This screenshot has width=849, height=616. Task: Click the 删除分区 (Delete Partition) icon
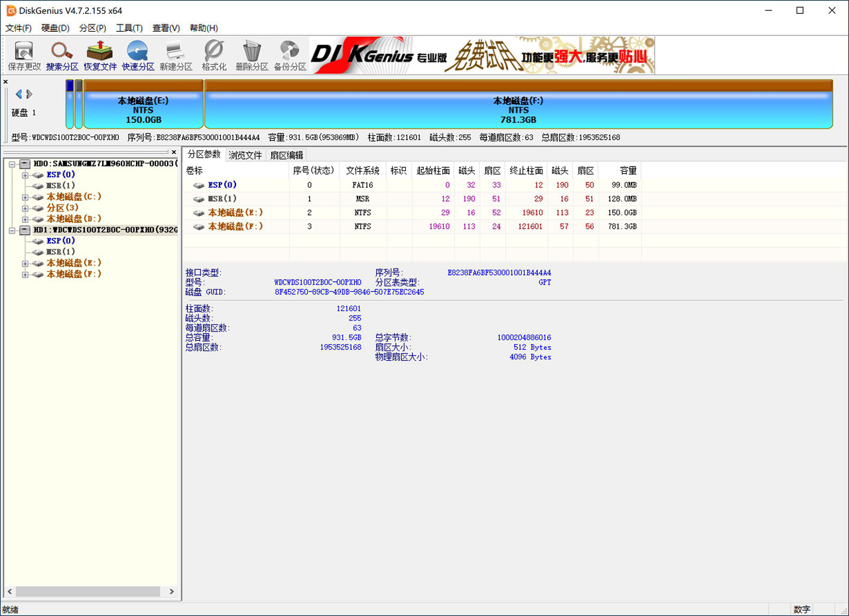(251, 53)
